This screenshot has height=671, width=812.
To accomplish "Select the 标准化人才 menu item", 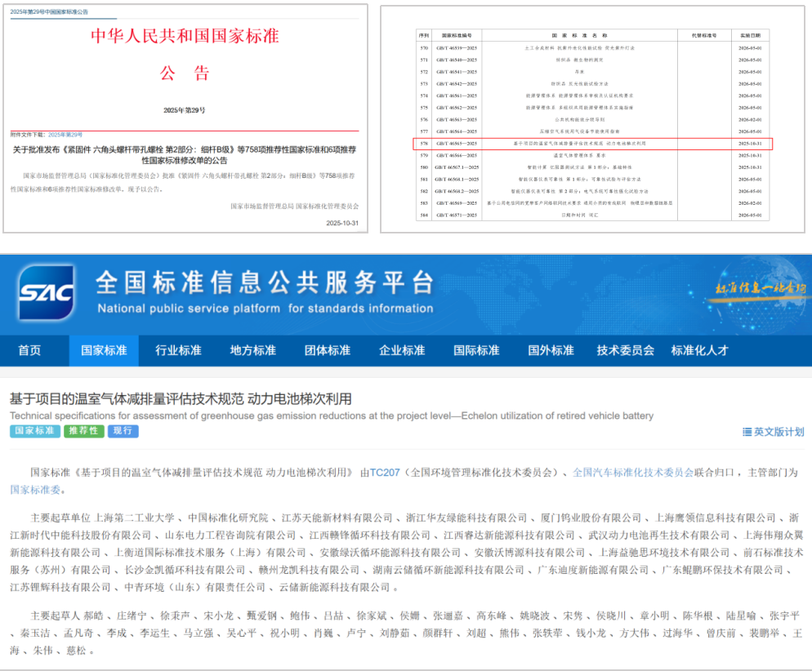I will point(699,350).
